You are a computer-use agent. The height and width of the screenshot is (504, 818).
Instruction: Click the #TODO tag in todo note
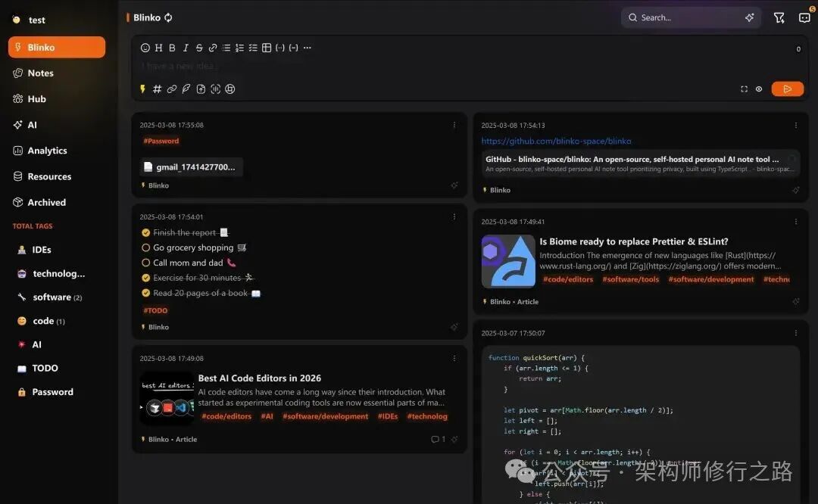(155, 310)
